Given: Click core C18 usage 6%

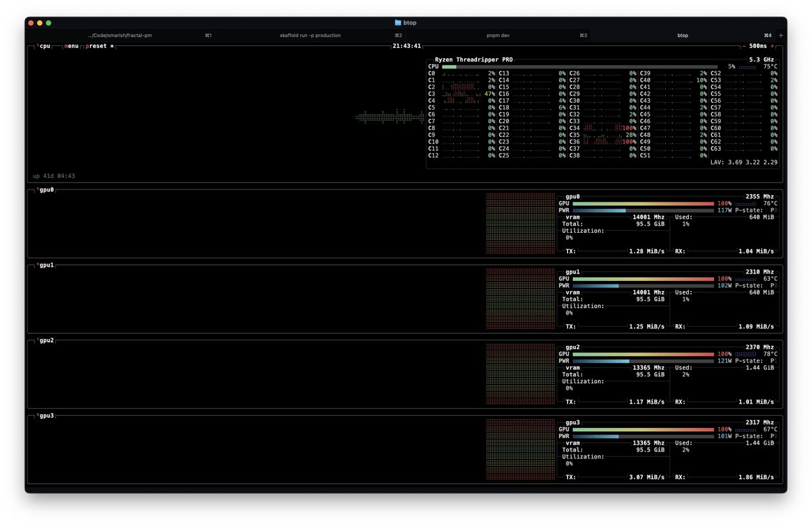Looking at the screenshot, I should click(562, 108).
